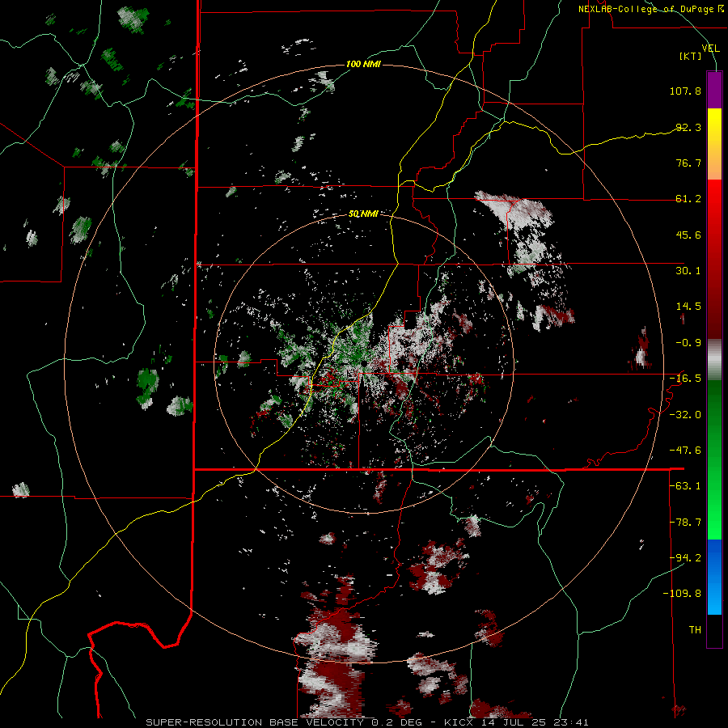This screenshot has width=728, height=728.
Task: Click the 23:41 timestamp in the caption
Action: coord(572,722)
